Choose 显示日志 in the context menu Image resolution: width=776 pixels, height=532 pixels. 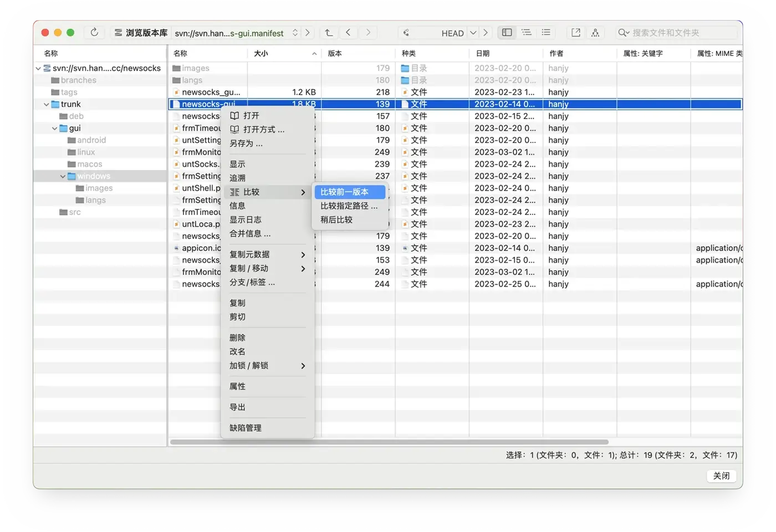click(268, 220)
